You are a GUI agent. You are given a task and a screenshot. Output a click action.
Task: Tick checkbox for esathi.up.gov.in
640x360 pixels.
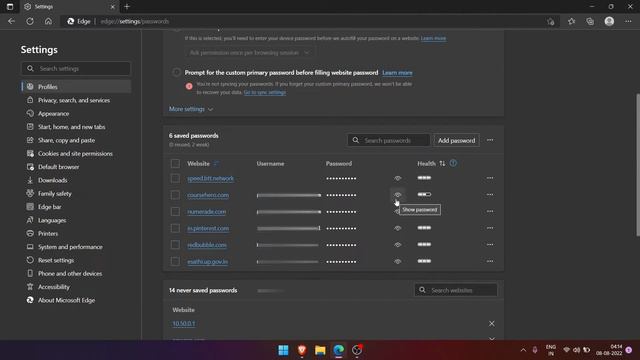tap(175, 262)
